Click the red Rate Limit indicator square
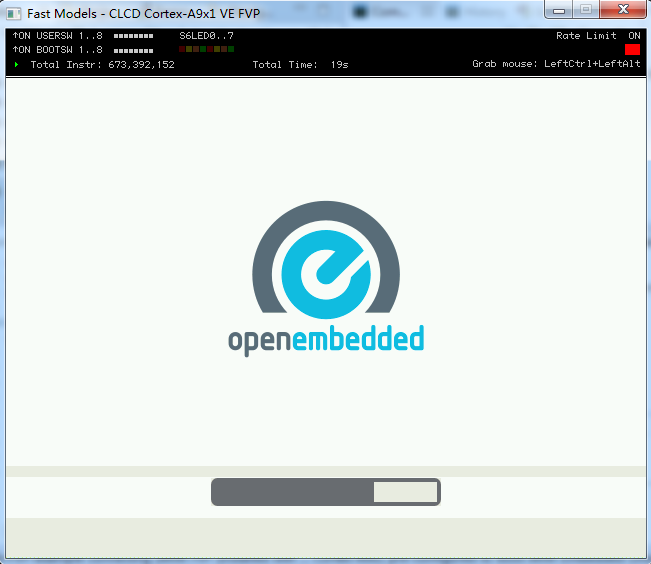This screenshot has width=651, height=564. [632, 49]
